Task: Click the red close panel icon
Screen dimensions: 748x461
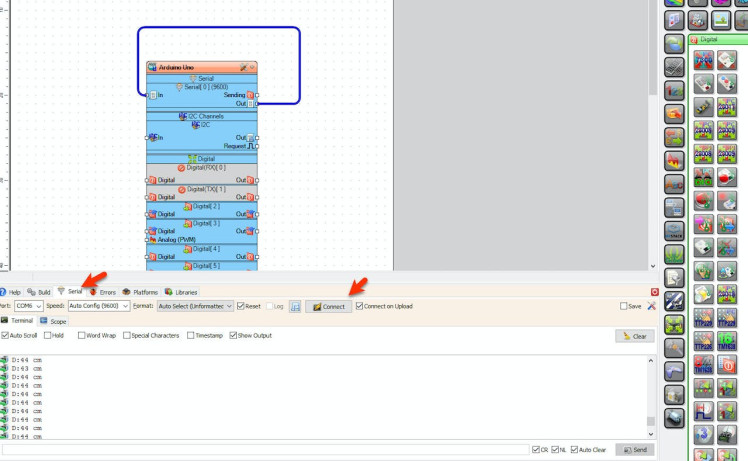Action: 655,292
